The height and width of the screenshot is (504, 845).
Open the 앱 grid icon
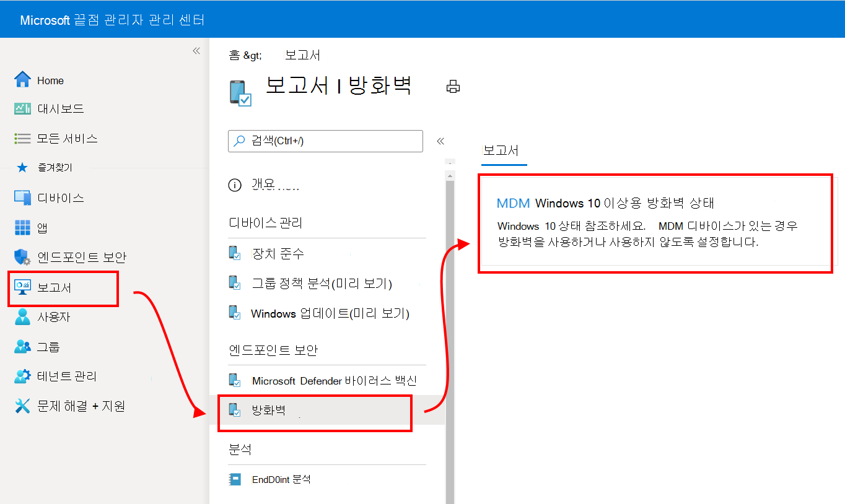pos(22,228)
